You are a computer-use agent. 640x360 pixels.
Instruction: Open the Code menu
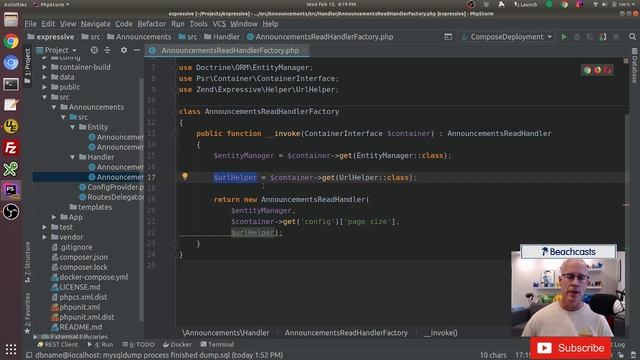tap(124, 24)
